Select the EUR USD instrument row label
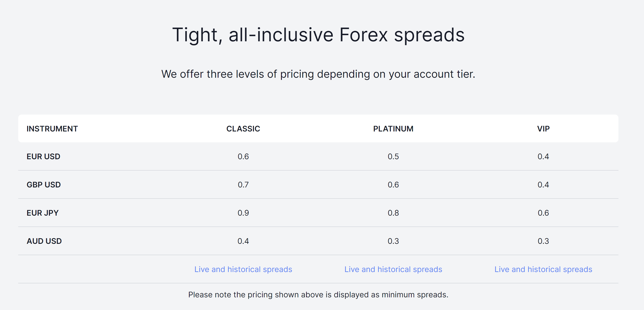Screen dimensions: 644x310 43,156
